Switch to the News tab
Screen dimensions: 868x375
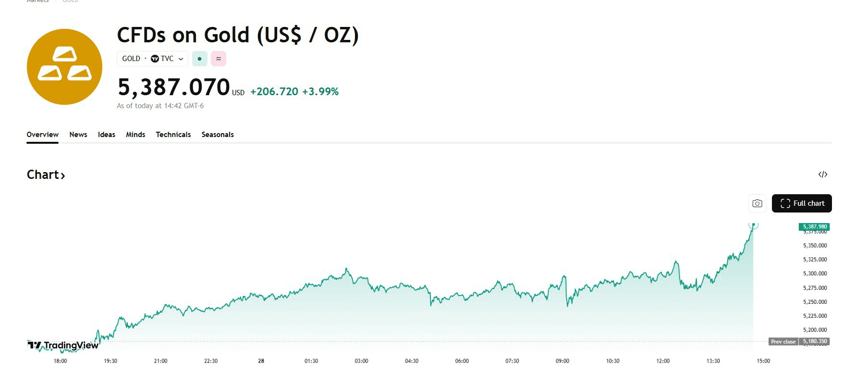click(78, 135)
